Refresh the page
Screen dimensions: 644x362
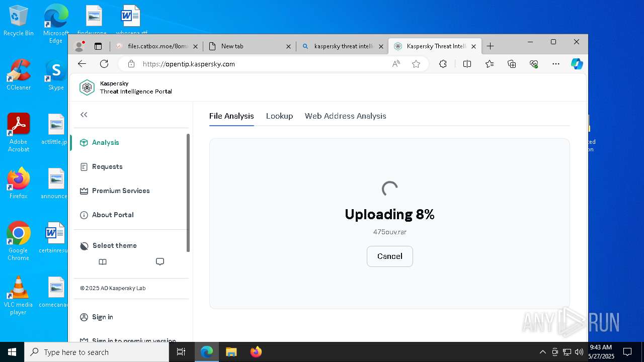point(104,64)
